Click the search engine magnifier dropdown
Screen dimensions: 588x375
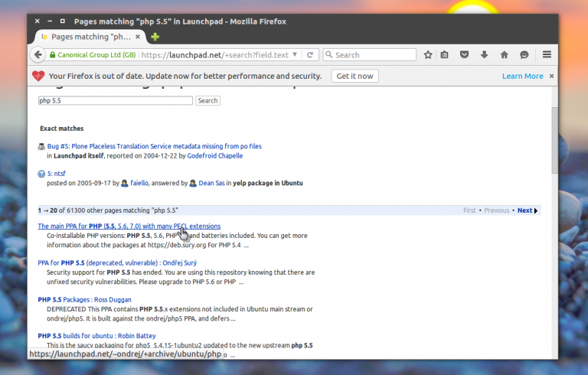point(328,55)
